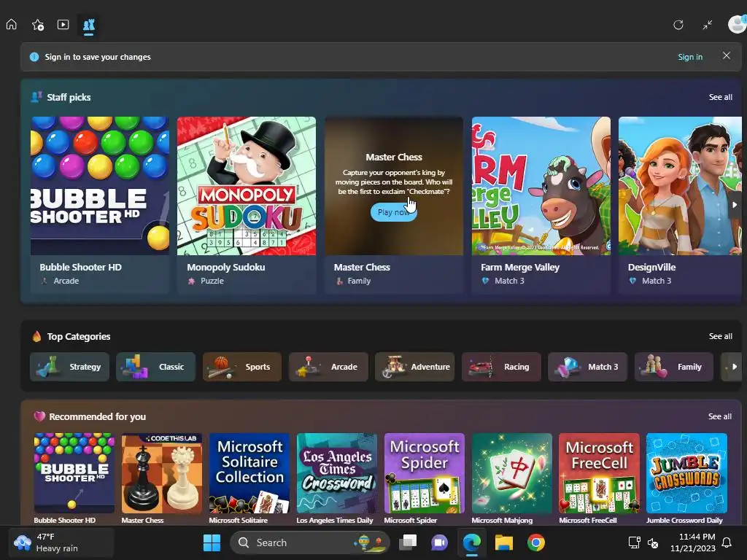Select the Racing category

501,367
